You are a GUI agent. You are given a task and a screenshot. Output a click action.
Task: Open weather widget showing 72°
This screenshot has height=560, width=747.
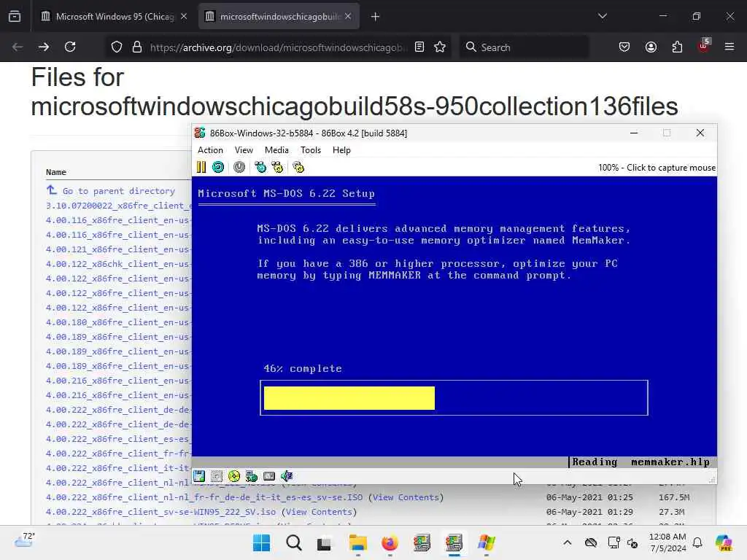(x=24, y=540)
